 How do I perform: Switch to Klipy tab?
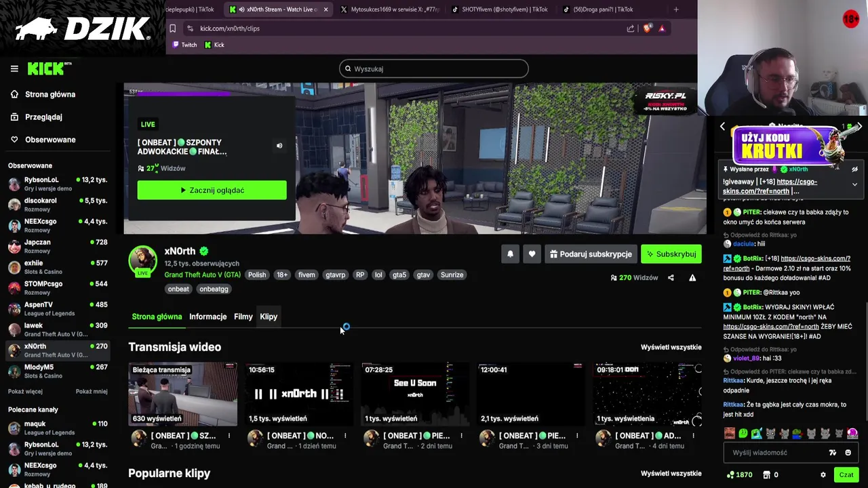click(x=269, y=317)
